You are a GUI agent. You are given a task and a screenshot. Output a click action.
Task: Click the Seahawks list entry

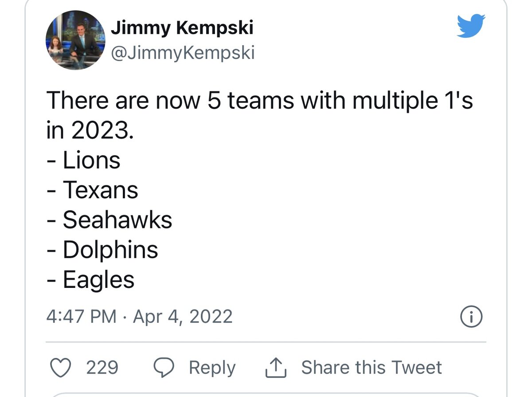coord(117,220)
